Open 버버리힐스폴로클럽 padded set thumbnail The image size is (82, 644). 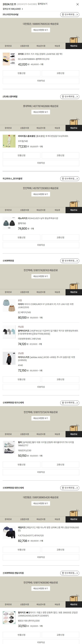pyautogui.click(x=9, y=141)
